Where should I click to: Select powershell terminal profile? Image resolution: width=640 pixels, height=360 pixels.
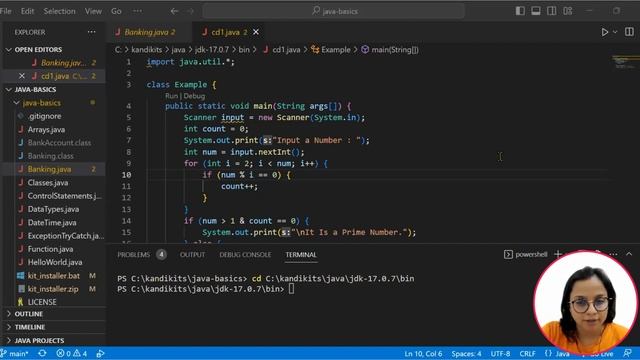pos(526,255)
